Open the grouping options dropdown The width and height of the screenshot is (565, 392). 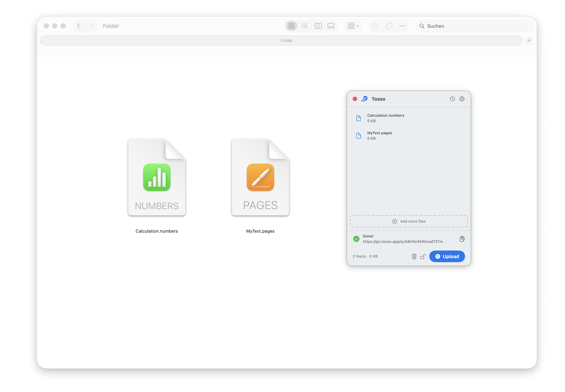(353, 26)
